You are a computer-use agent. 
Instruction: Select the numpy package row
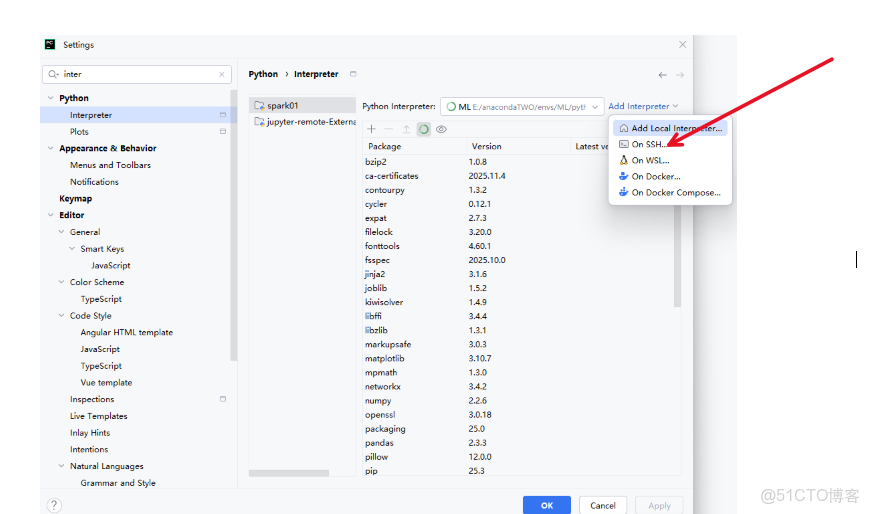tap(519, 401)
